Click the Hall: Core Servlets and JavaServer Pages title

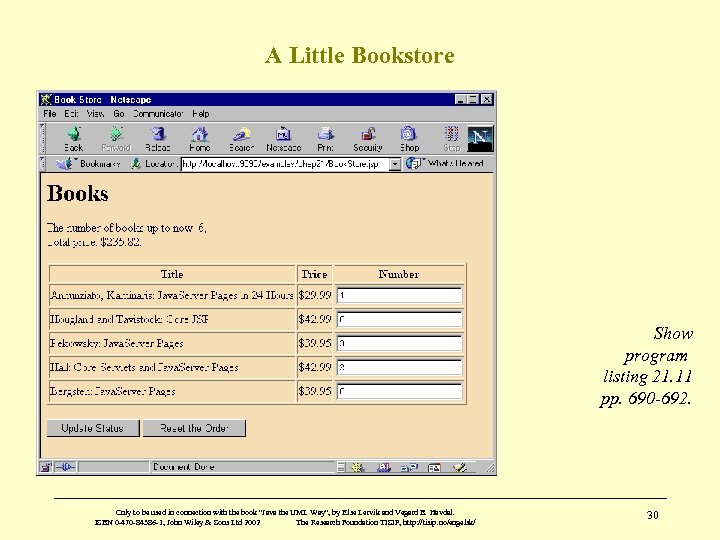144,367
